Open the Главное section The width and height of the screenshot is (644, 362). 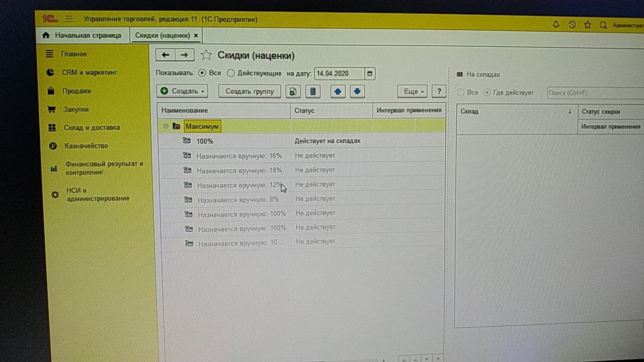tap(74, 54)
